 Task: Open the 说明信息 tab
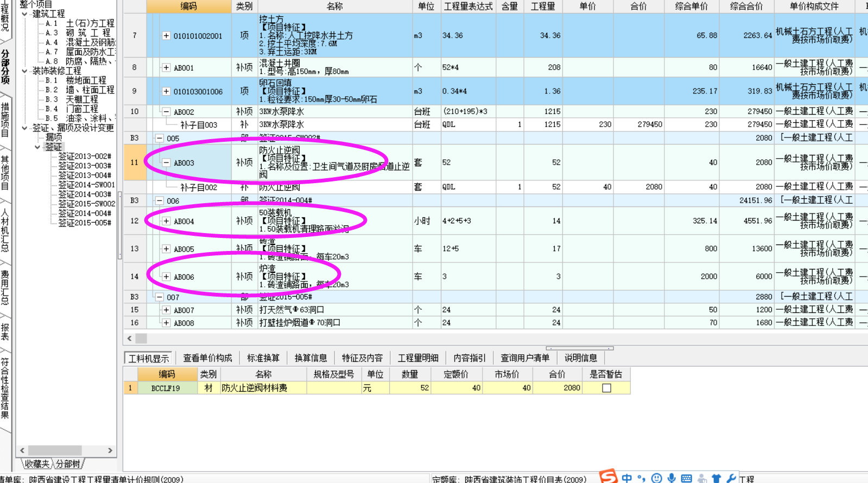click(581, 358)
